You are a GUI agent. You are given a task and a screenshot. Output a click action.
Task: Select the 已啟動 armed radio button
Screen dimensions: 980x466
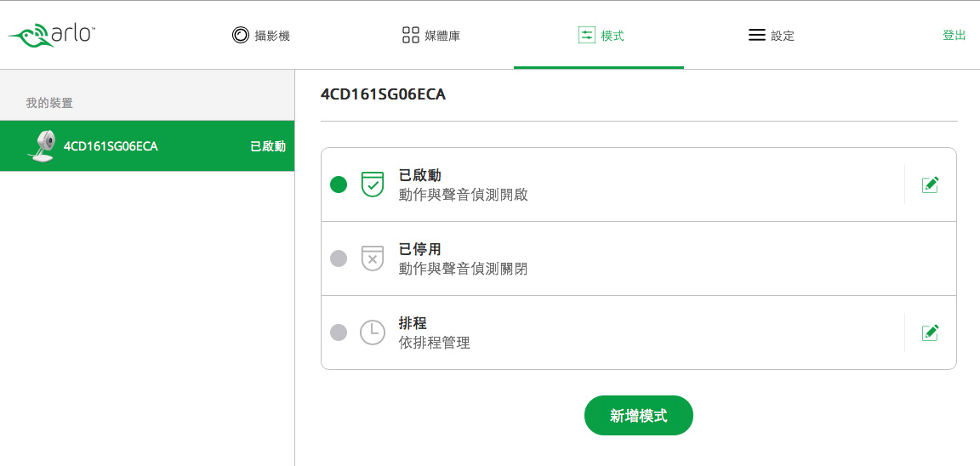point(338,185)
